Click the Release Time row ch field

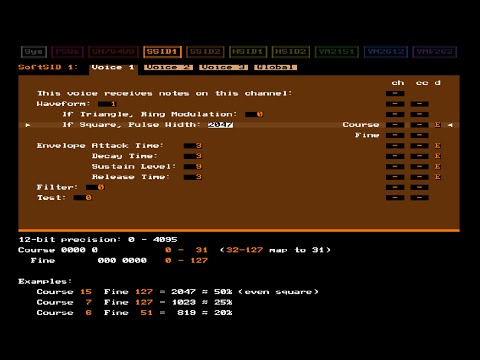pyautogui.click(x=395, y=177)
